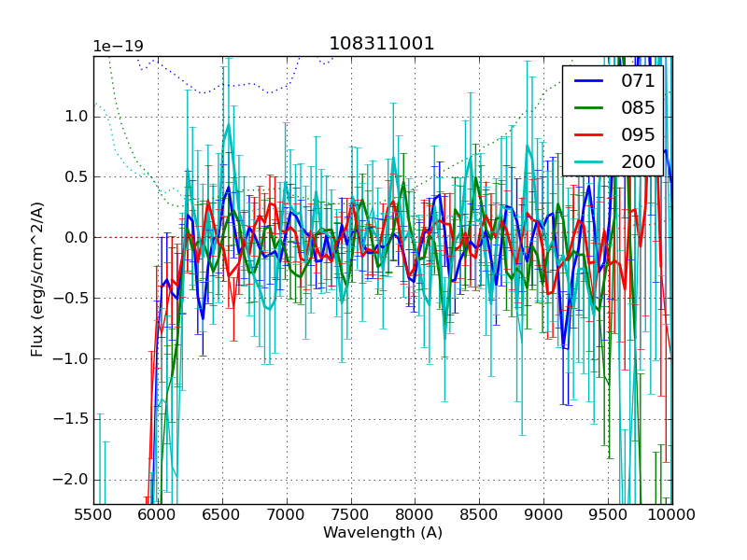This screenshot has height=560, width=747.
Task: Click the blue line sample for 071
Action: [590, 81]
